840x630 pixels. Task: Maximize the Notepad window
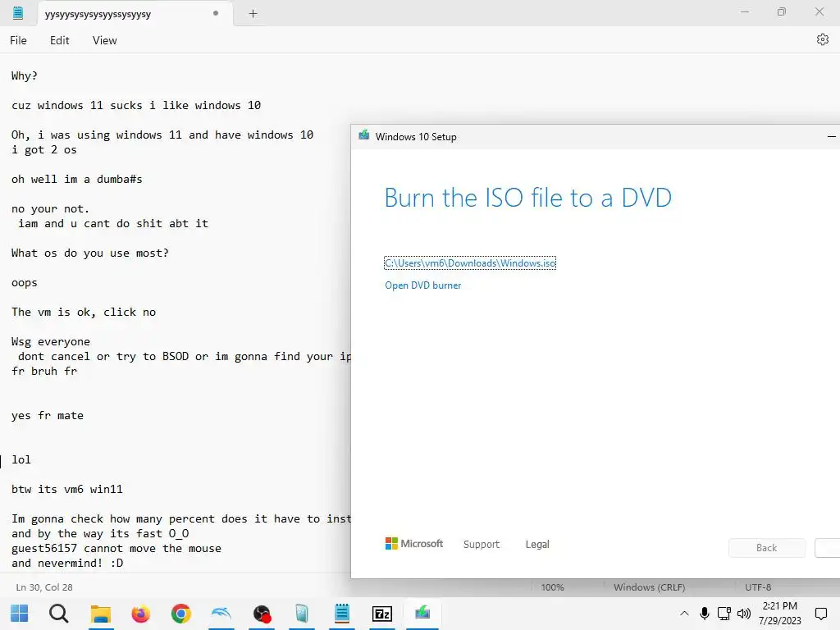click(782, 11)
